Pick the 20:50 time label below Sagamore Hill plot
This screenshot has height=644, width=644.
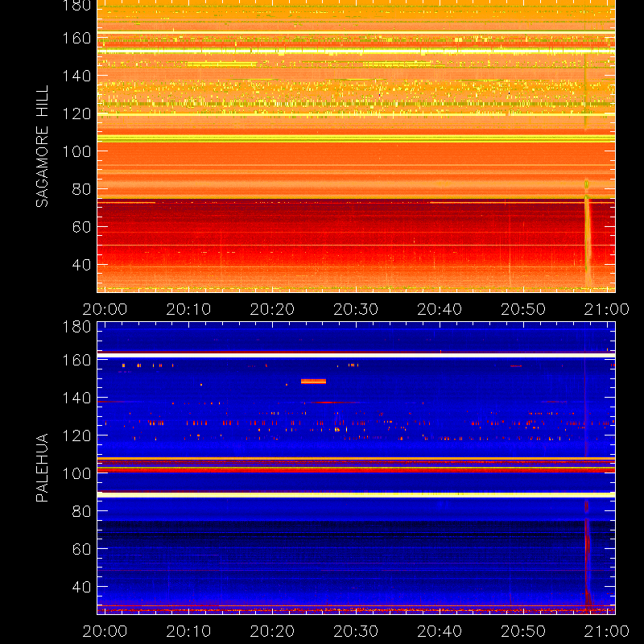[523, 309]
